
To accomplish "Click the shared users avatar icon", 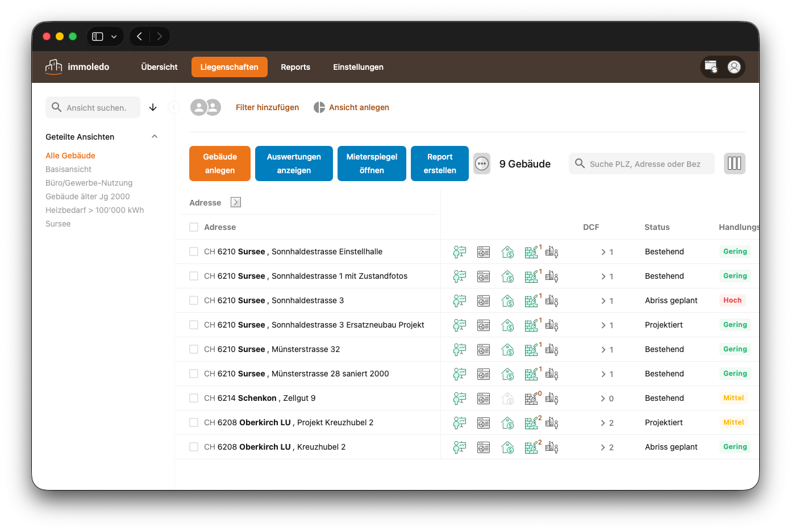I will (205, 107).
